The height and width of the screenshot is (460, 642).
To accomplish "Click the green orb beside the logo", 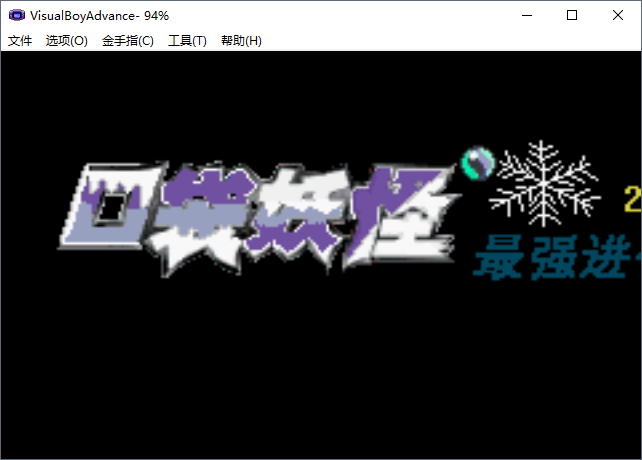I will click(x=478, y=163).
